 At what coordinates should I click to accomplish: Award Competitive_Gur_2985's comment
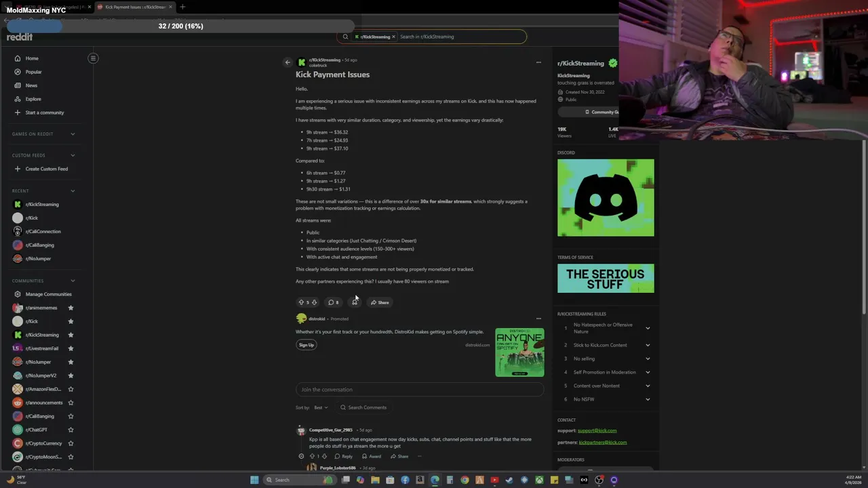point(372,456)
